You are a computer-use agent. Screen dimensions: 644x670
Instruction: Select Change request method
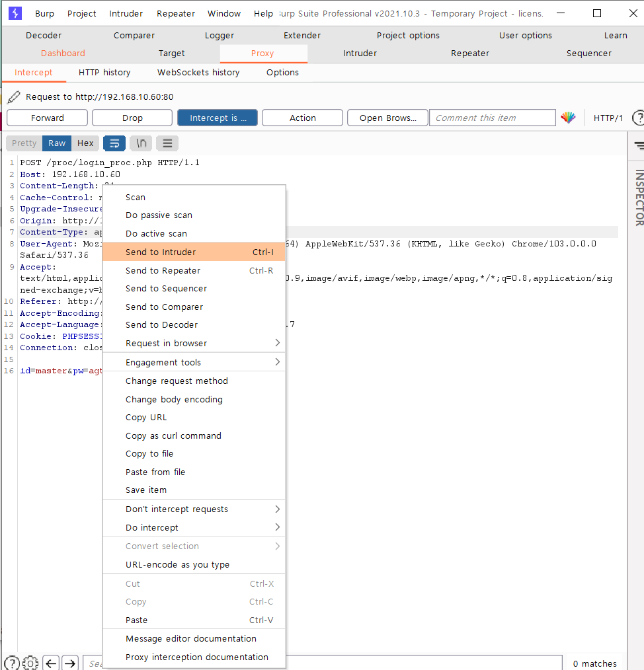[194, 381]
